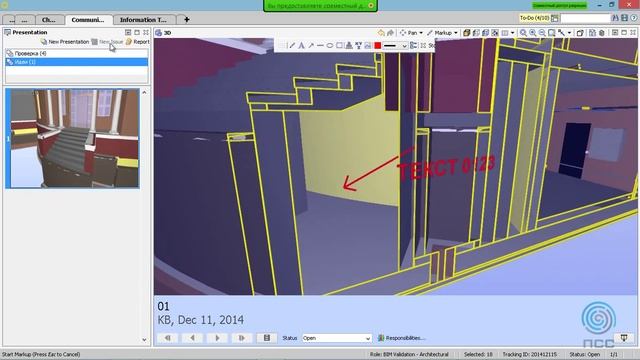Viewport: 640px width, 360px height.
Task: Click the To-Do (4/10) label
Action: click(534, 18)
